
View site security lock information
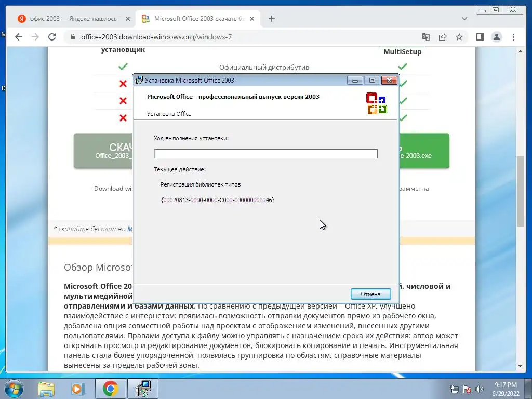[72, 37]
